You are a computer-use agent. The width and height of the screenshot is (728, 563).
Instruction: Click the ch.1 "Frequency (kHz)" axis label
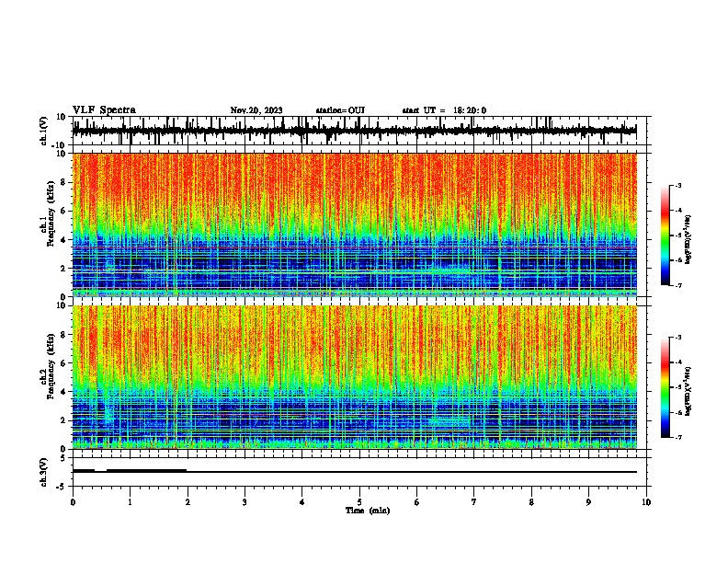pos(50,214)
